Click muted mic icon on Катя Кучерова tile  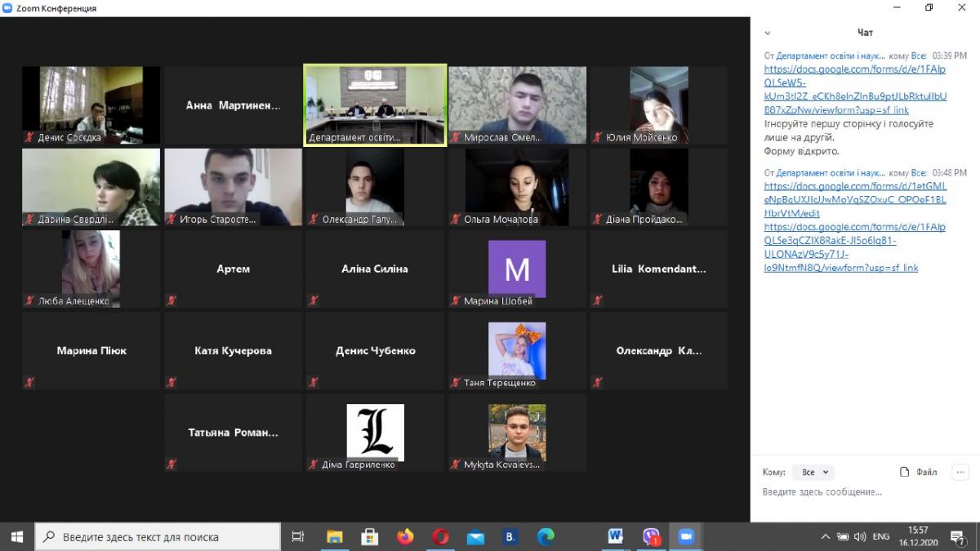click(171, 382)
